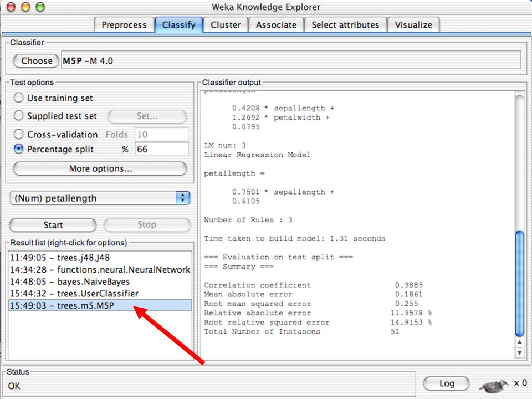Click the Choose classifier button
532x399 pixels.
point(37,61)
